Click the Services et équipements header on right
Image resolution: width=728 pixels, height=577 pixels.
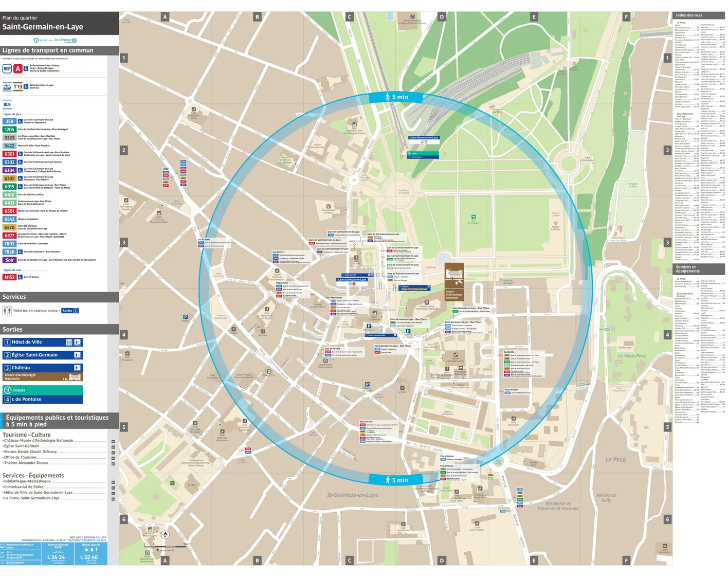coord(699,269)
